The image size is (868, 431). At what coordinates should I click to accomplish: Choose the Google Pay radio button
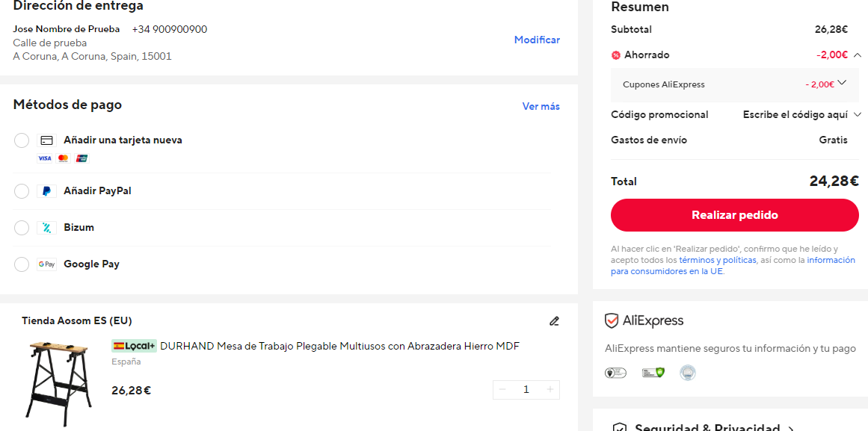21,264
